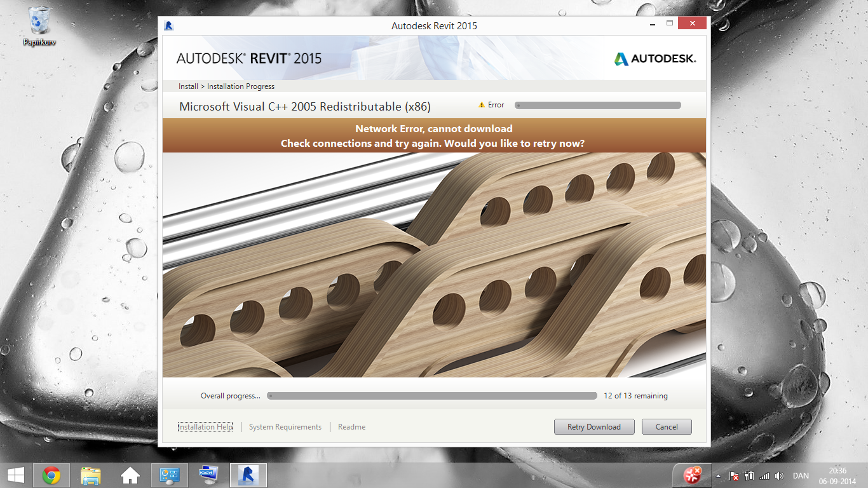
Task: Cancel the Revit installation
Action: (667, 426)
